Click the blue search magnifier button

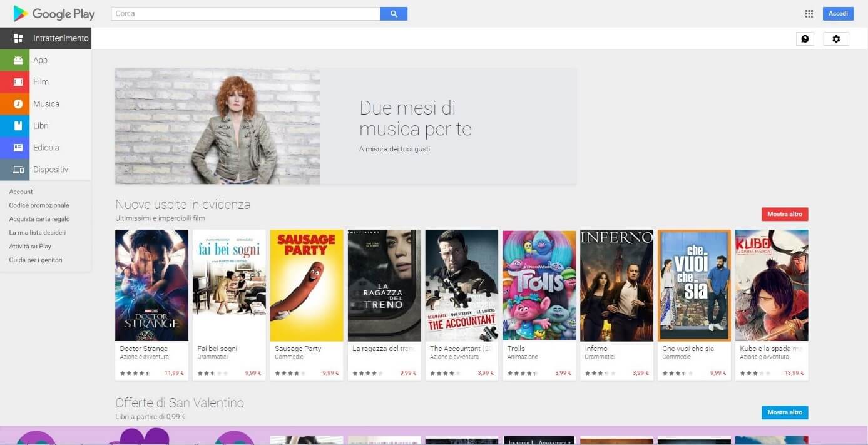pos(394,14)
